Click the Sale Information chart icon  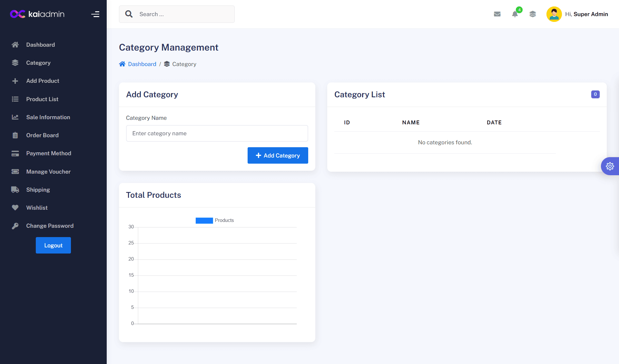tap(15, 117)
